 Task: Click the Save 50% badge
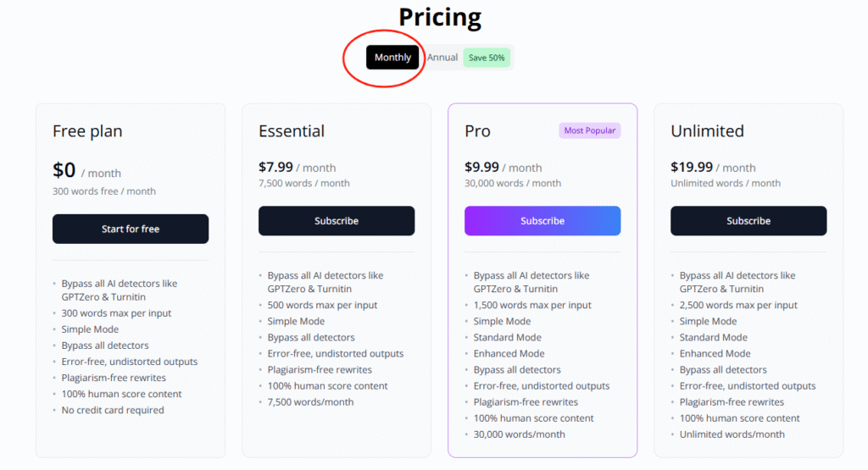(487, 58)
